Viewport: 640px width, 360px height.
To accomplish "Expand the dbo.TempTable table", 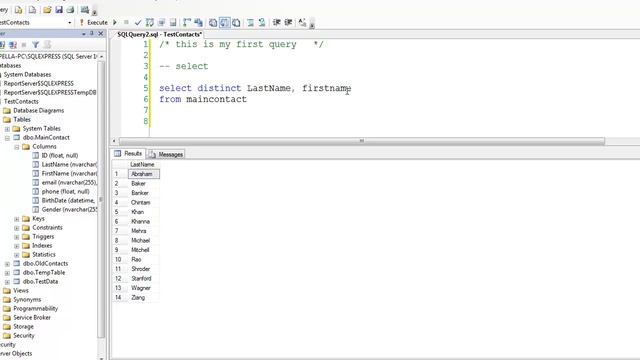I will [7, 273].
